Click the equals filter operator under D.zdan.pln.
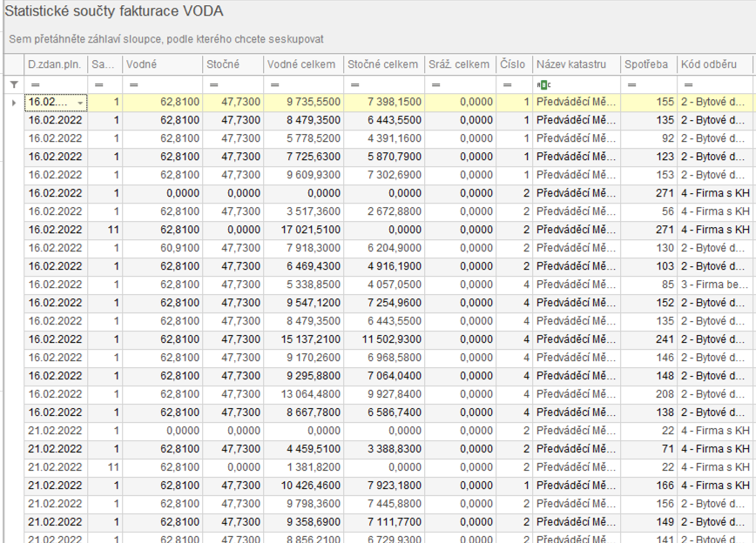756x543 pixels. [35, 84]
